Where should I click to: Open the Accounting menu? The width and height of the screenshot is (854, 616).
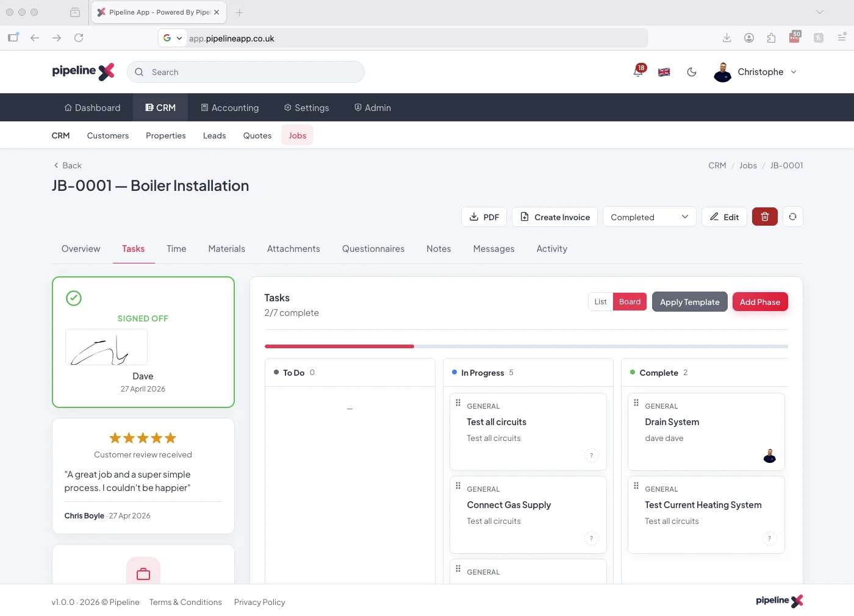(x=230, y=108)
